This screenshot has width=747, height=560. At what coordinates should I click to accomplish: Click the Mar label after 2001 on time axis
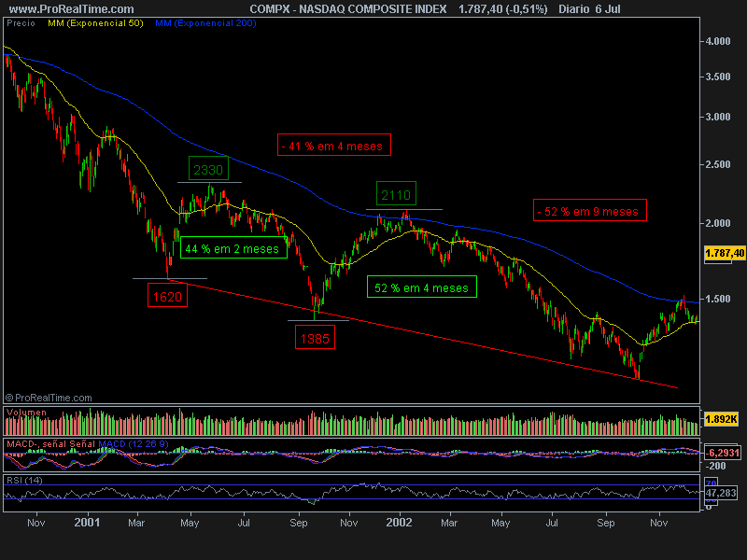(x=136, y=523)
